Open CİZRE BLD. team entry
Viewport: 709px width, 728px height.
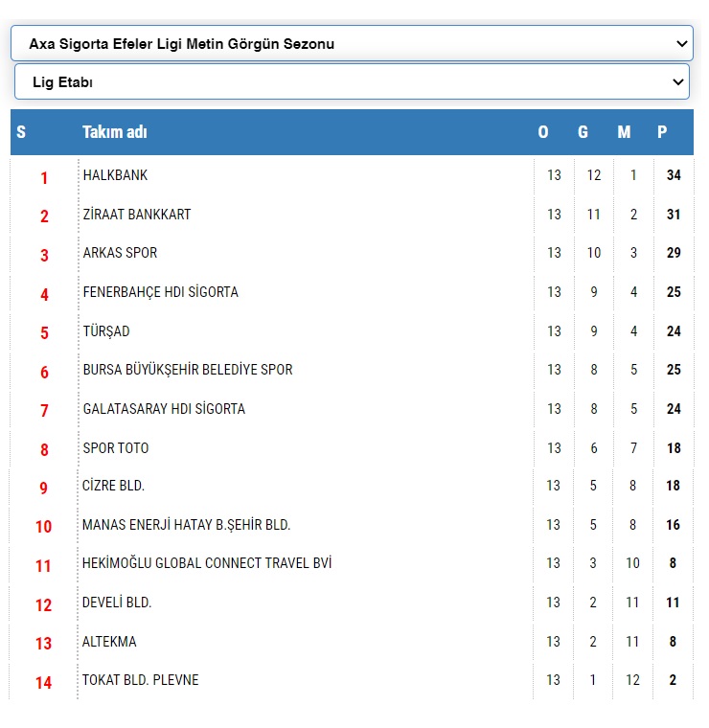tap(113, 486)
